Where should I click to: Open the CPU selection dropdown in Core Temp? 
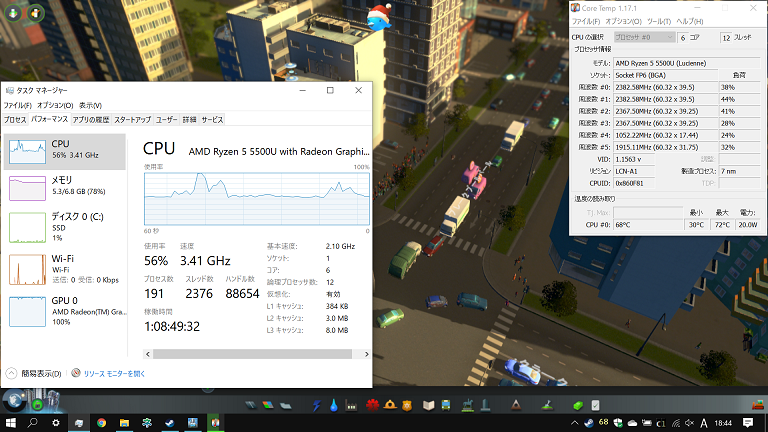645,37
